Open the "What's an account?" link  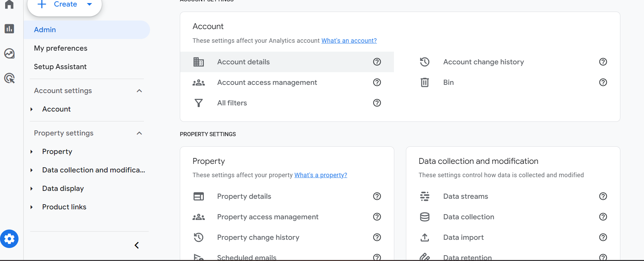coord(349,41)
